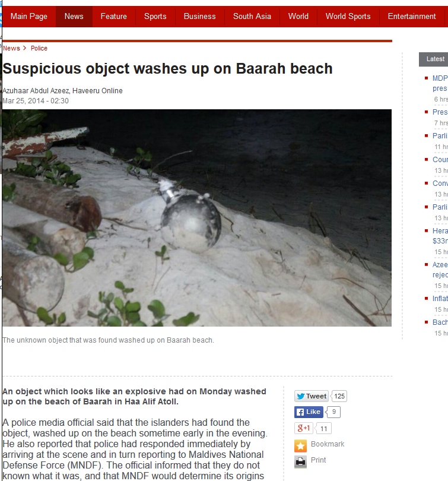
Task: Switch to the Sports section
Action: [155, 16]
